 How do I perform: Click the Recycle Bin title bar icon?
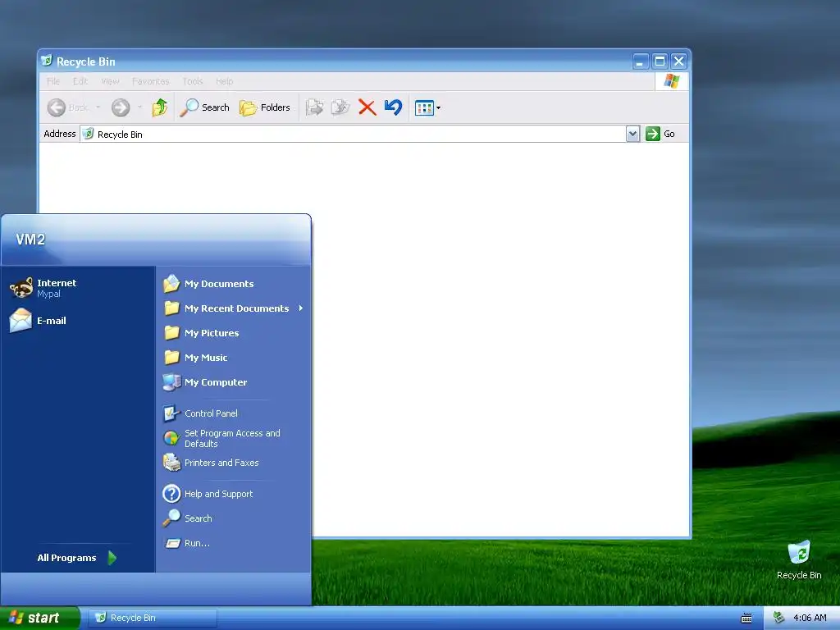47,61
